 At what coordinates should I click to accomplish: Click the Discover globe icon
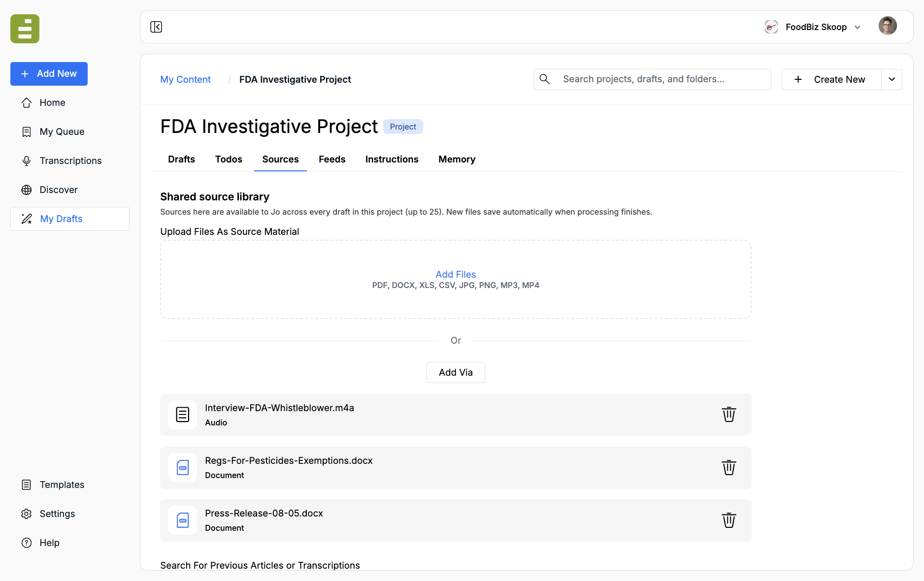[x=27, y=190]
